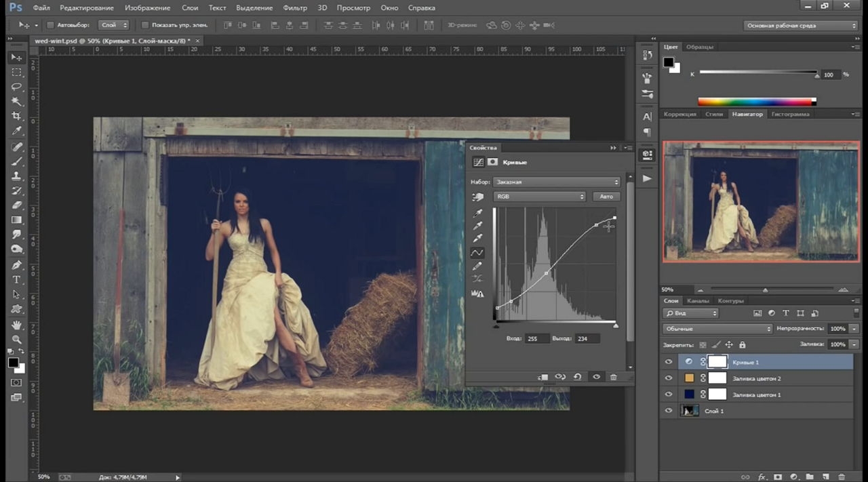Open the Слой auto-select dropdown
This screenshot has width=868, height=482.
click(113, 25)
